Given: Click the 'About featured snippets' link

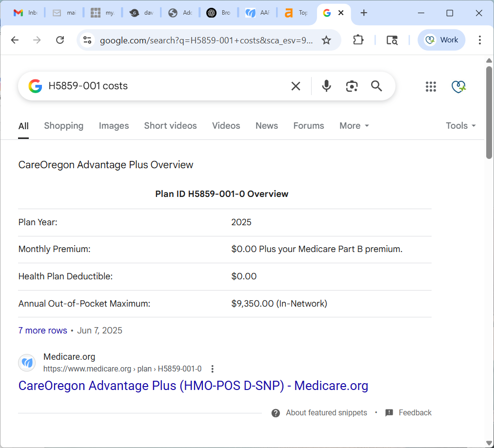Looking at the screenshot, I should pyautogui.click(x=326, y=413).
